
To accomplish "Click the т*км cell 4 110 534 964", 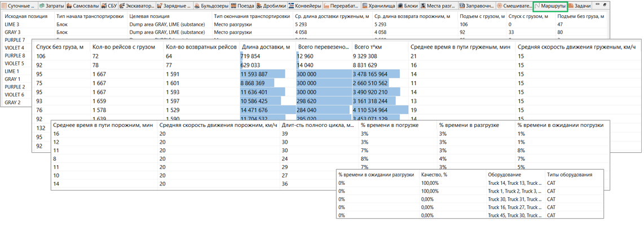I will tap(380, 109).
